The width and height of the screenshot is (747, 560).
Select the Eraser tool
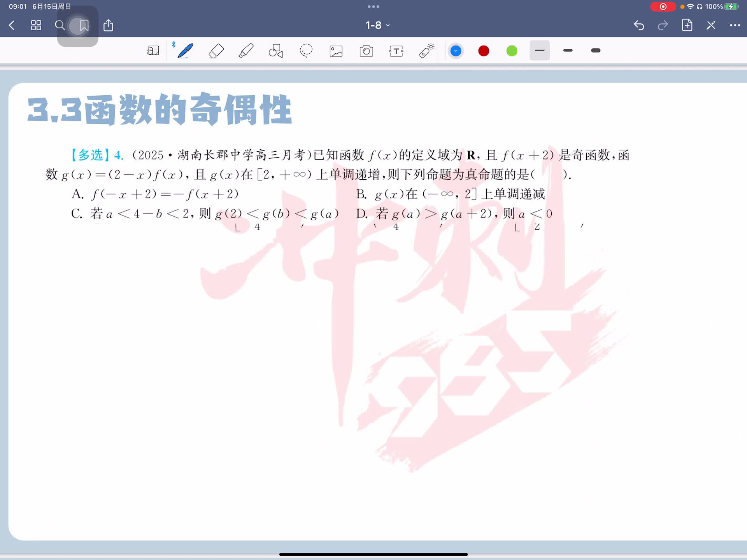coord(216,51)
